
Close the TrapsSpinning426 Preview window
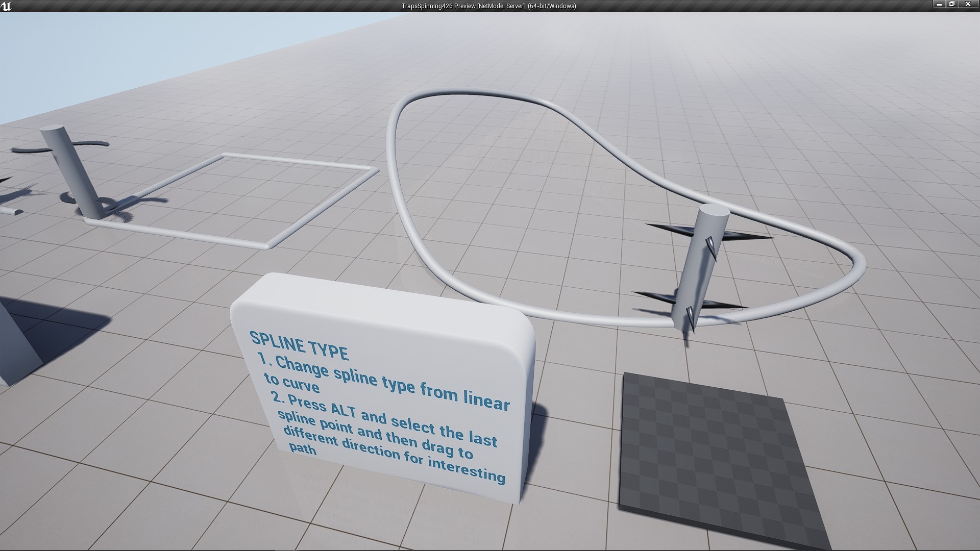[x=968, y=4]
